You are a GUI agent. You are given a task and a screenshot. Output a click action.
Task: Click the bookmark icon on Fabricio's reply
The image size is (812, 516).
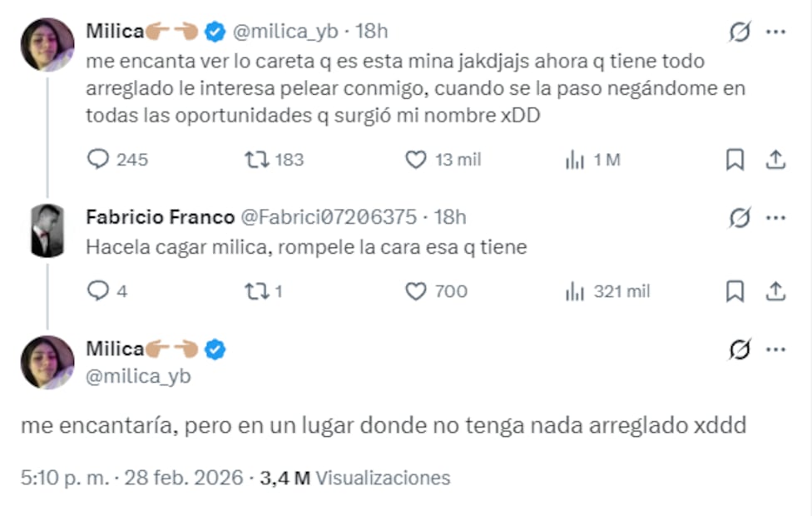[x=735, y=290]
